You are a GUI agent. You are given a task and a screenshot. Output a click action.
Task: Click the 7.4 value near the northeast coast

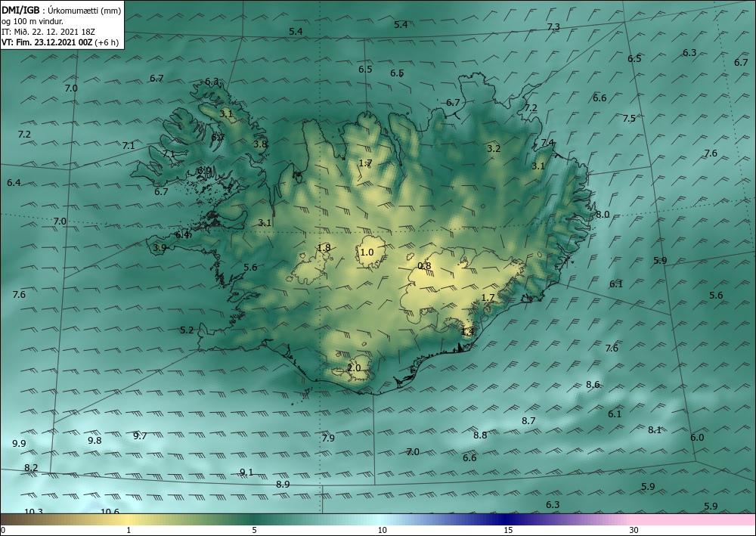[x=547, y=143]
